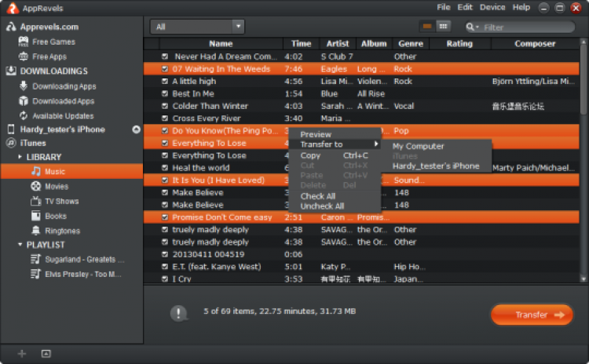Open the Books library icon
The height and width of the screenshot is (364, 589).
pos(35,216)
